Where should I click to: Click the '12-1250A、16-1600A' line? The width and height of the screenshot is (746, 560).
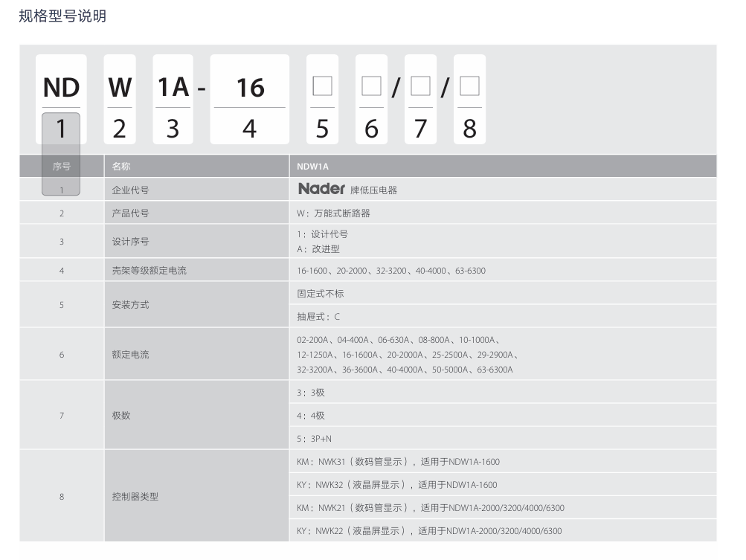tap(408, 355)
